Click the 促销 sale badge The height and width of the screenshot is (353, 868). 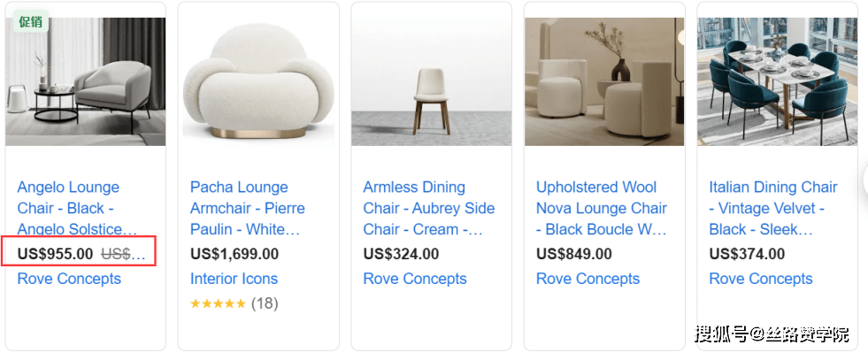pos(31,21)
